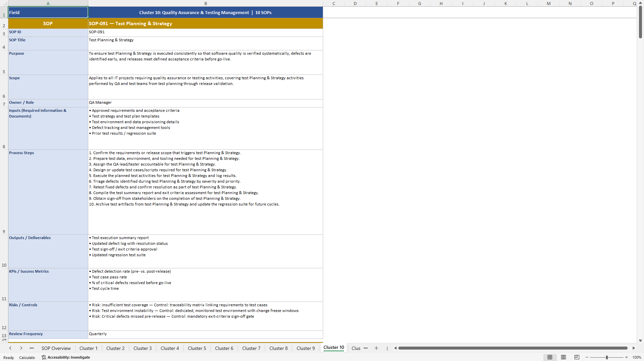Click Cluster 10 Quality Assurance title cell

[x=205, y=12]
